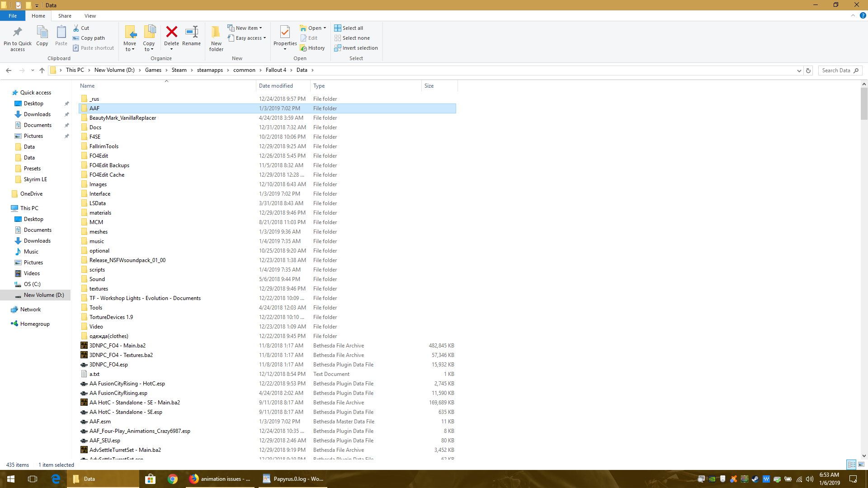This screenshot has width=868, height=488.
Task: Click Select all in ribbon
Action: 349,28
